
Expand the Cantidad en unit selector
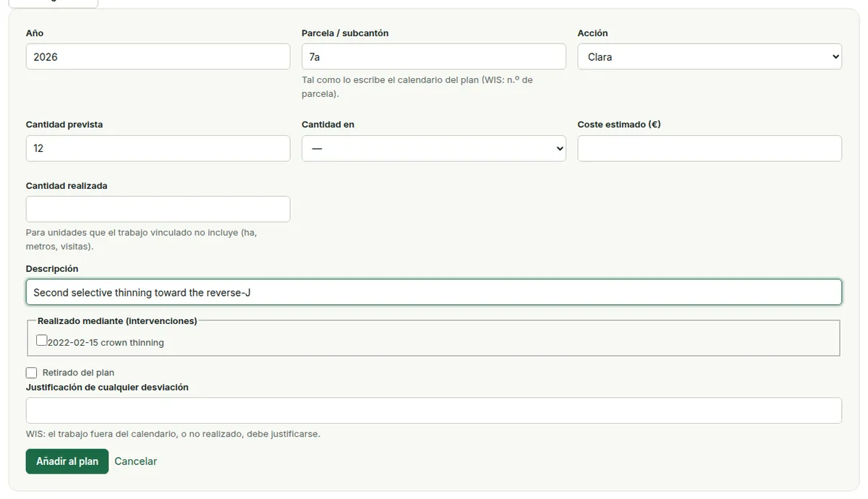pyautogui.click(x=434, y=148)
